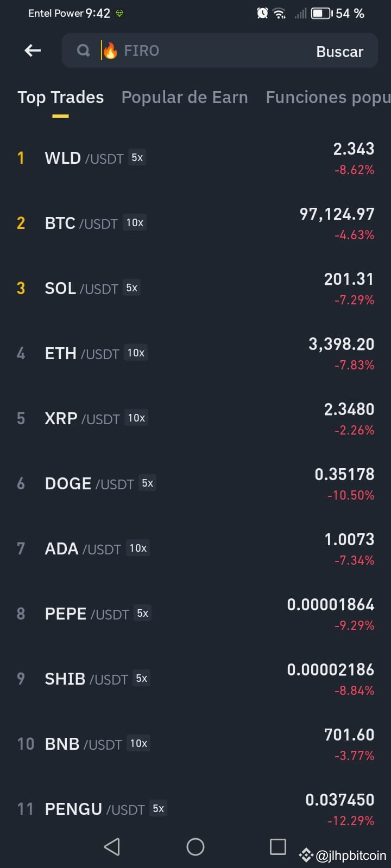Focus the FIRO search field

219,50
